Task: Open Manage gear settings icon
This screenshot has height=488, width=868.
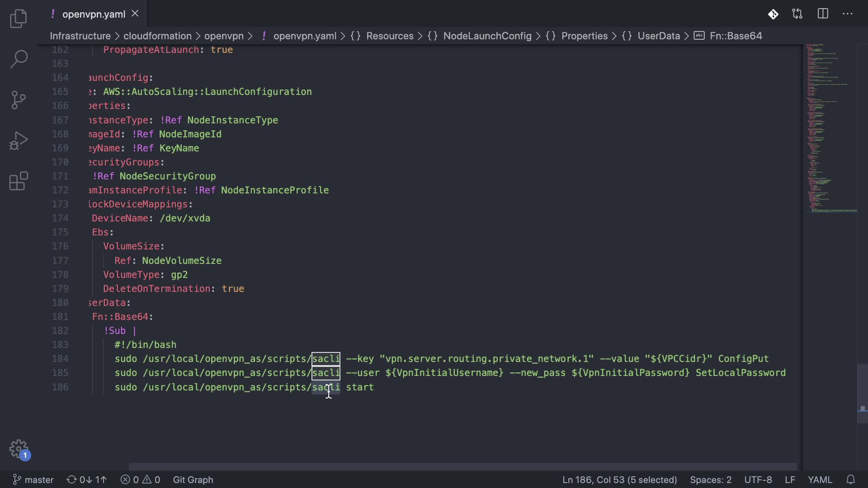Action: (x=19, y=449)
